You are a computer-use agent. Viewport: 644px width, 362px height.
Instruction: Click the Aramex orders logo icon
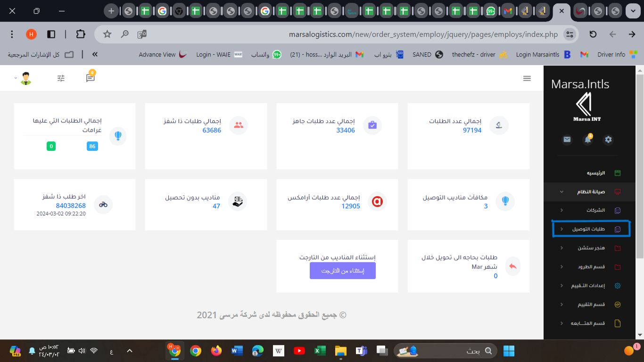click(x=377, y=202)
